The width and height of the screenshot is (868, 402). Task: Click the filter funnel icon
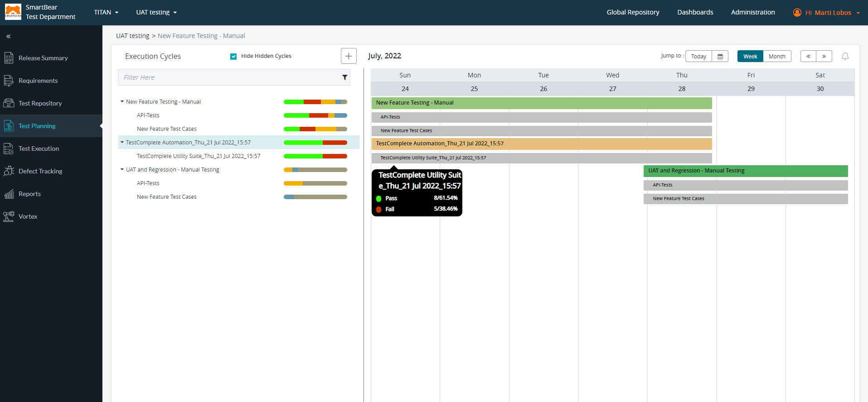345,77
